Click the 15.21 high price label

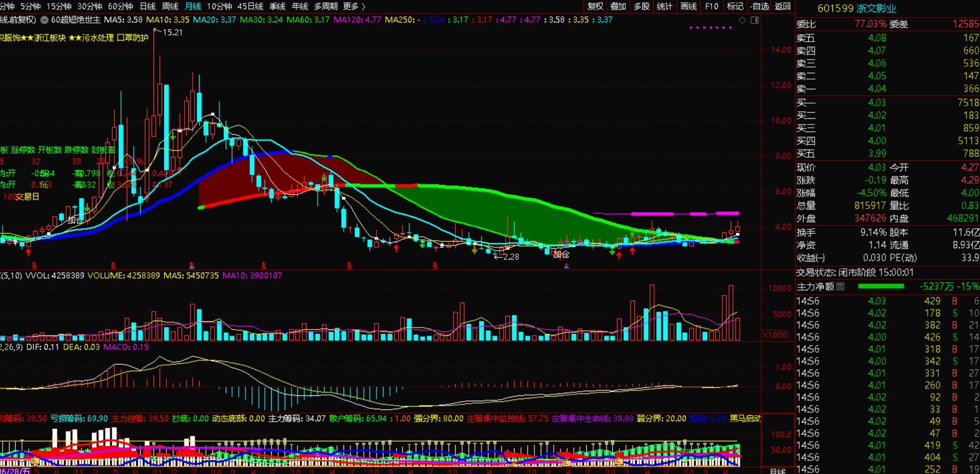coord(172,32)
